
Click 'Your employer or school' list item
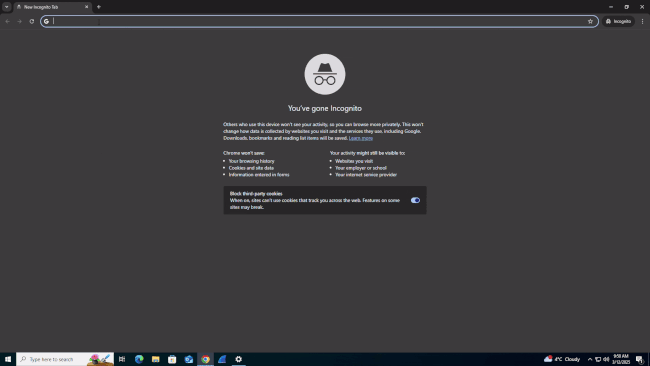click(361, 168)
